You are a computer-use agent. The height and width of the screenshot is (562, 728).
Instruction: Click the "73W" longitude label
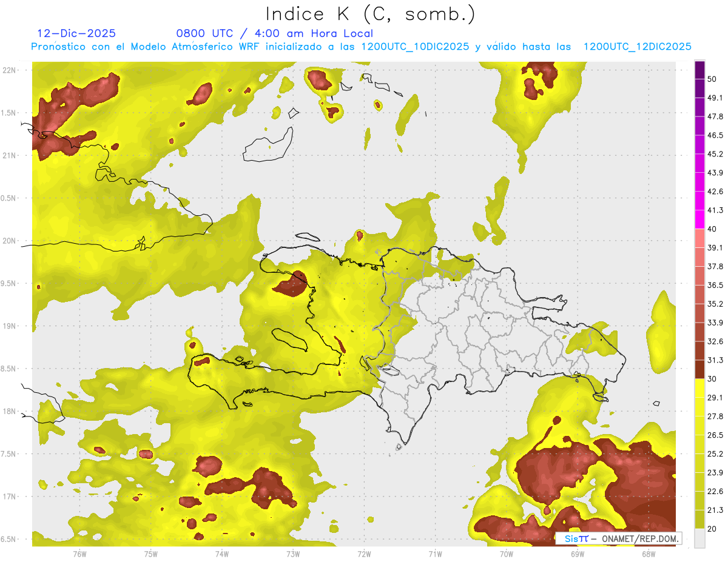click(293, 554)
